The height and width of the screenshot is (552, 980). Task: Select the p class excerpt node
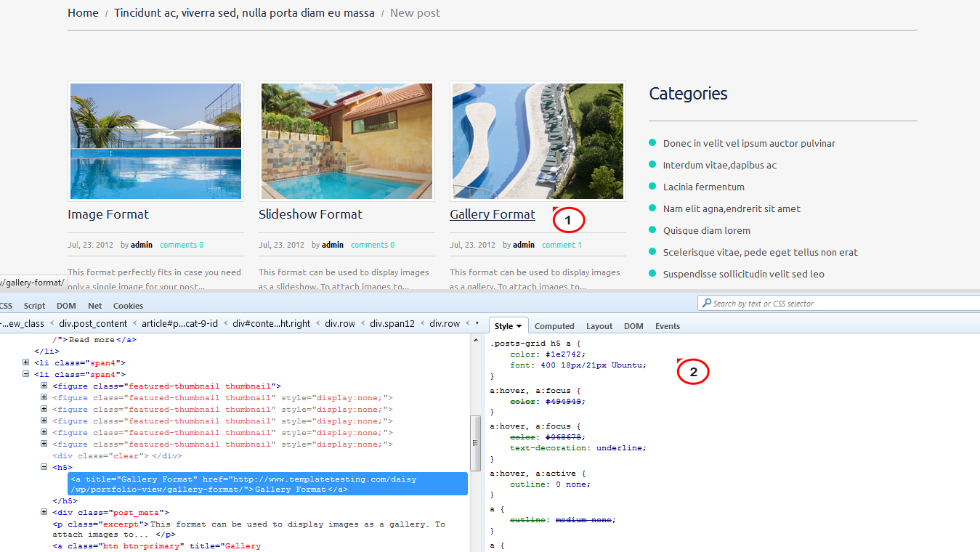(248, 529)
